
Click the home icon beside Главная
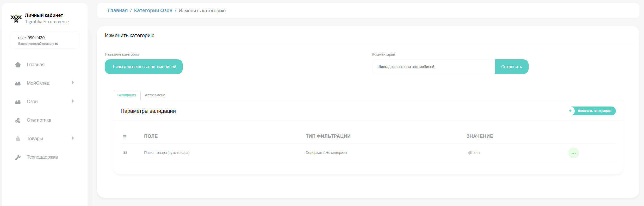click(x=18, y=65)
